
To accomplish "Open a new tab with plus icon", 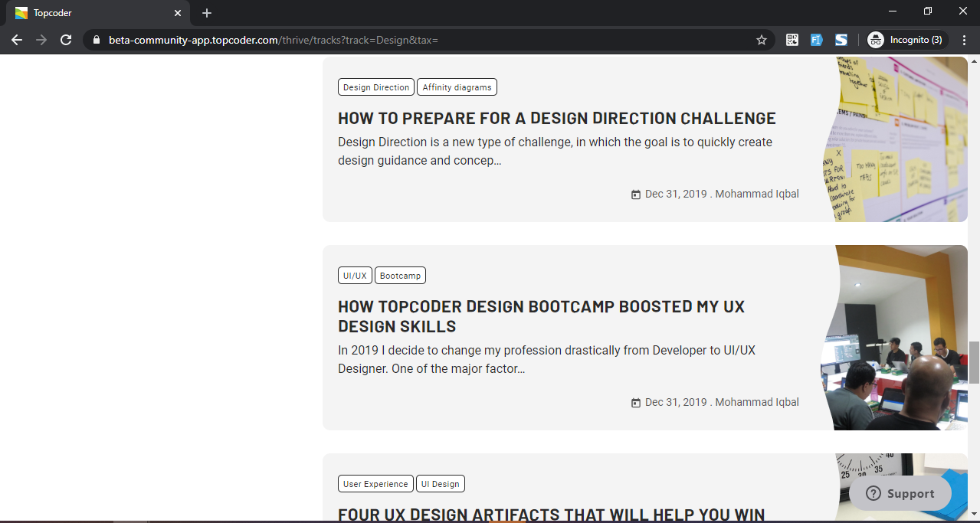I will (x=207, y=13).
